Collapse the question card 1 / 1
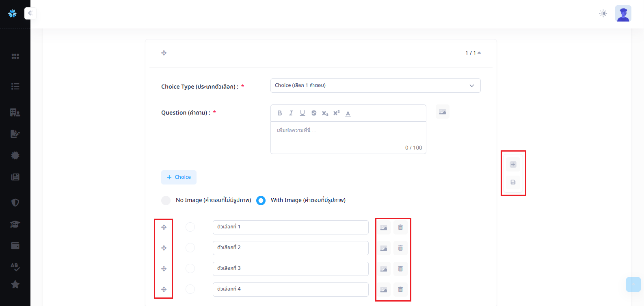 click(479, 53)
